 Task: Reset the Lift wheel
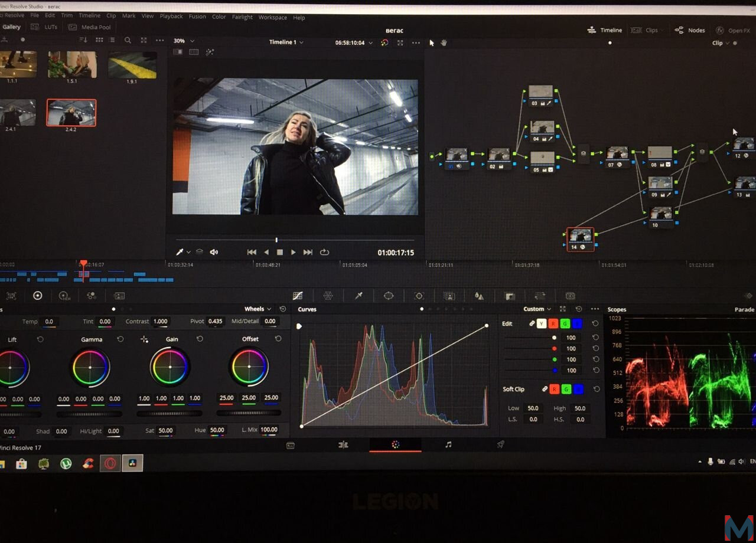(40, 339)
